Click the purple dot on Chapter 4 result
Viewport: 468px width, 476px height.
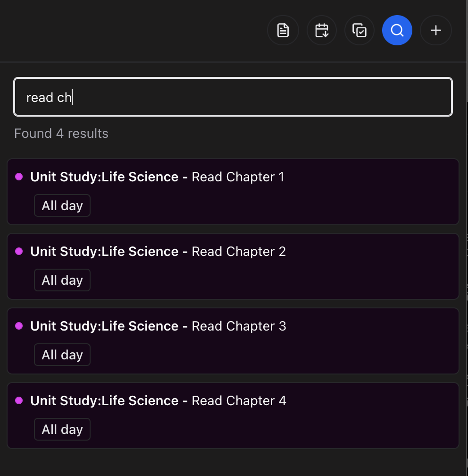click(x=19, y=400)
